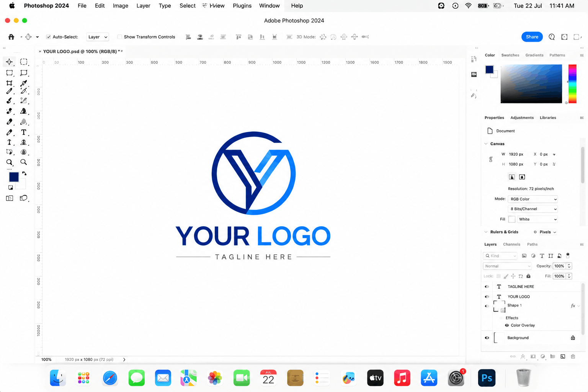This screenshot has height=392, width=588.
Task: Select the Crop tool
Action: pyautogui.click(x=9, y=83)
